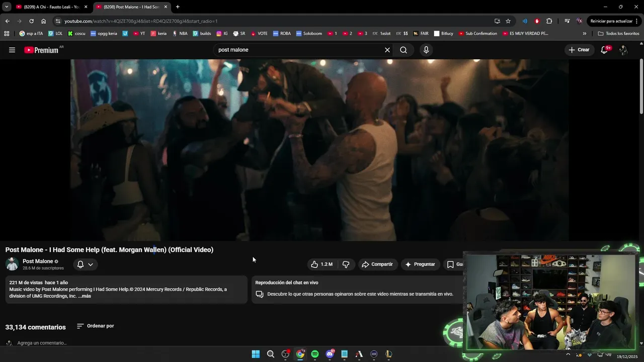This screenshot has height=362, width=644.
Task: Open the esp a ITA bookmark
Action: click(31, 34)
